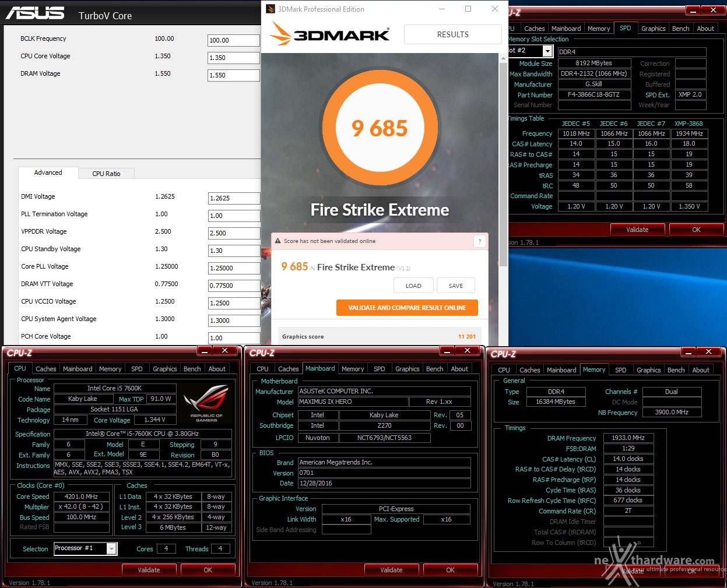Open the CPU tab in the CPU-Z memory timings window
Screen dimensions: 727x588
[504, 370]
